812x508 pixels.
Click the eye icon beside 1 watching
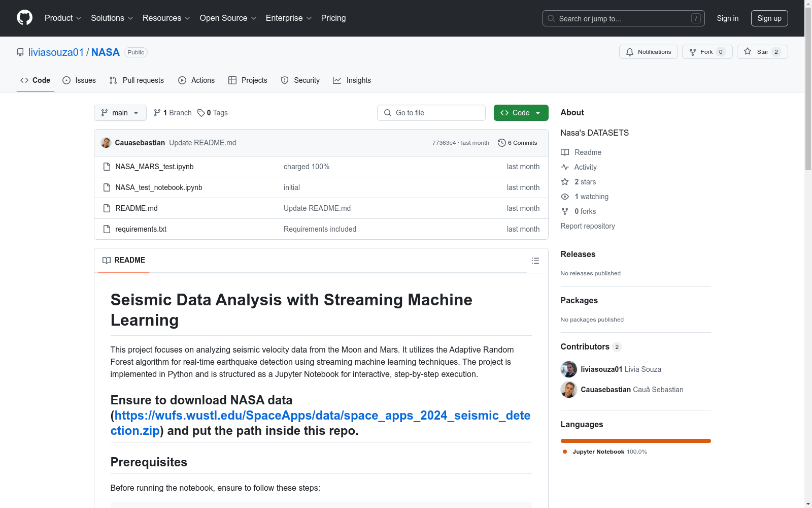click(x=565, y=197)
